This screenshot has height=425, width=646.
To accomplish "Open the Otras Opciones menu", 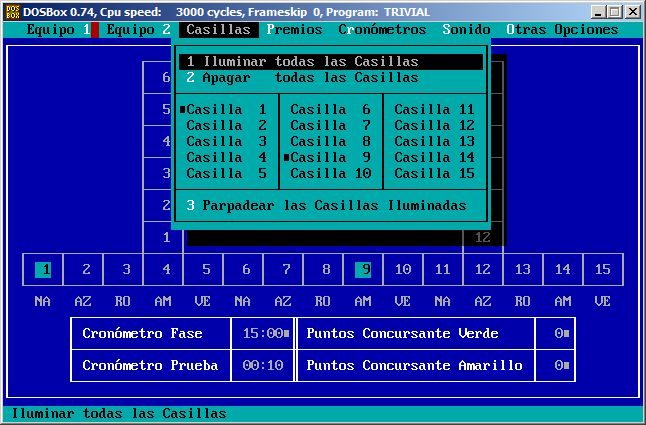I will coord(562,29).
